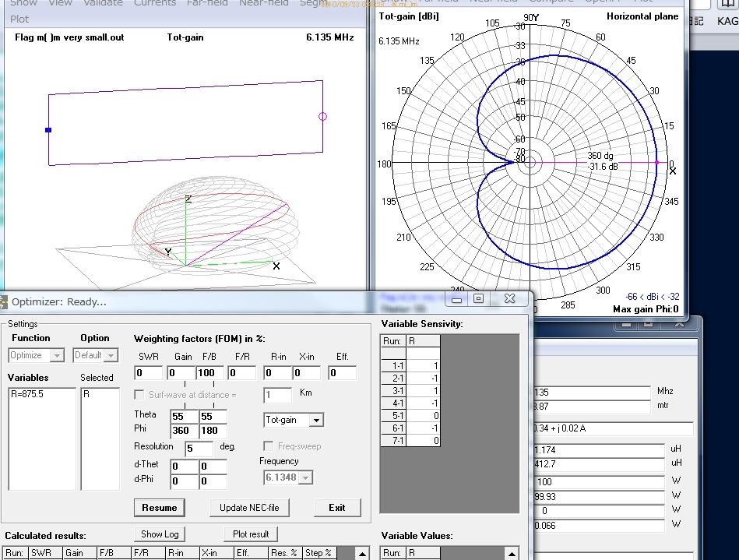The height and width of the screenshot is (560, 739).
Task: Toggle the Freq-sweep checkbox
Action: [268, 446]
